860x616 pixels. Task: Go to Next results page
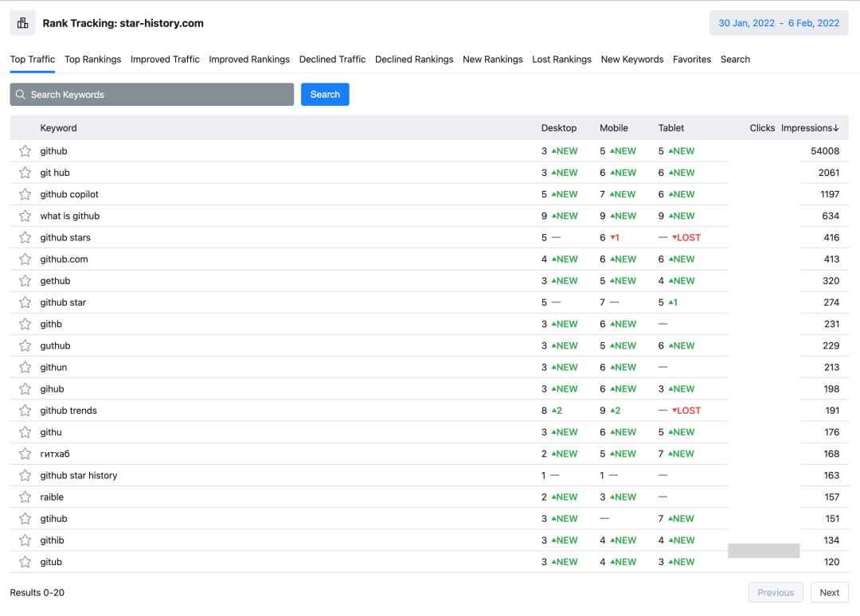pyautogui.click(x=829, y=592)
